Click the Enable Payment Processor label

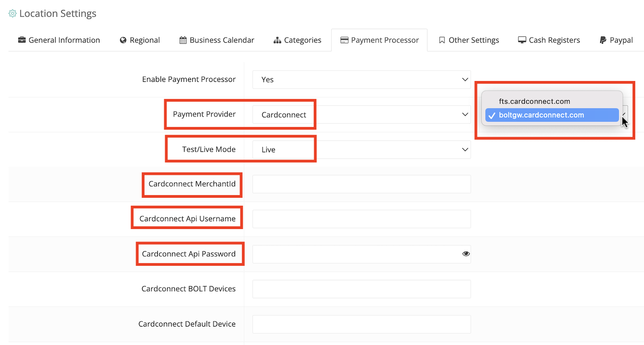click(x=189, y=79)
